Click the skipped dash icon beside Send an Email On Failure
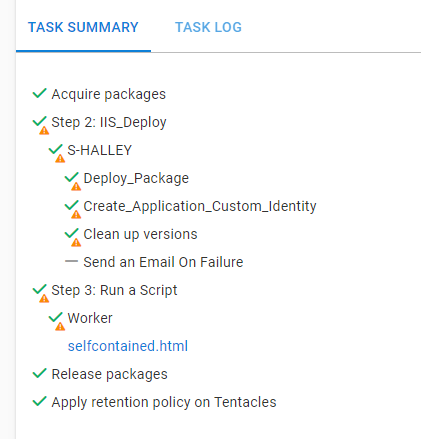This screenshot has height=439, width=421. tap(71, 262)
